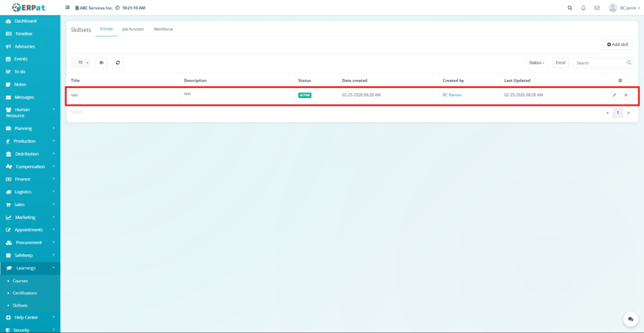Click the refresh table icon
The width and height of the screenshot is (644, 333).
click(x=118, y=63)
